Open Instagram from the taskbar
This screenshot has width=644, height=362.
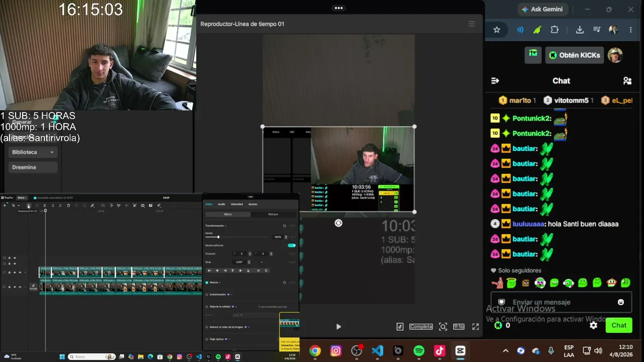[336, 351]
